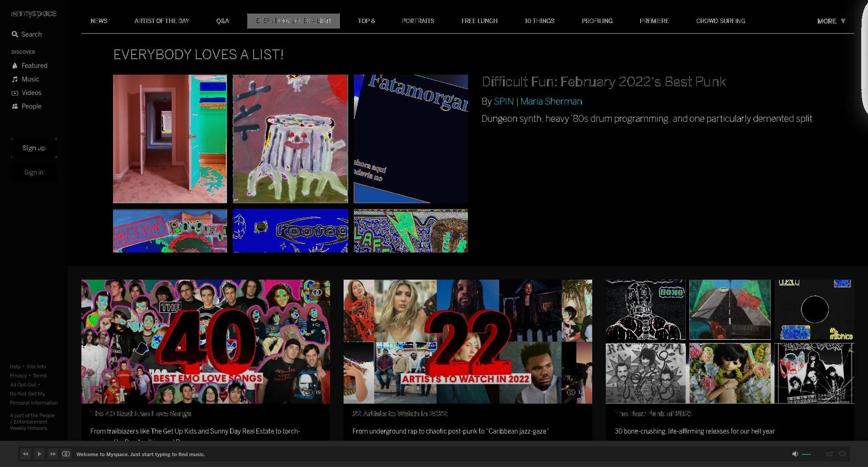Viewport: 868px width, 467px height.
Task: Play music in the bottom player
Action: pos(39,454)
